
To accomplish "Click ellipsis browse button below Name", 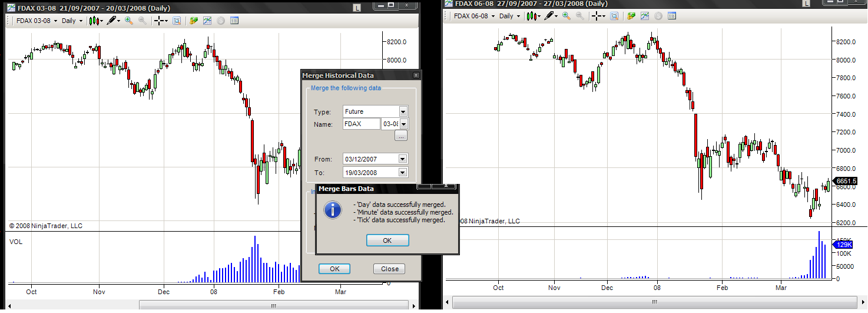I will click(401, 136).
